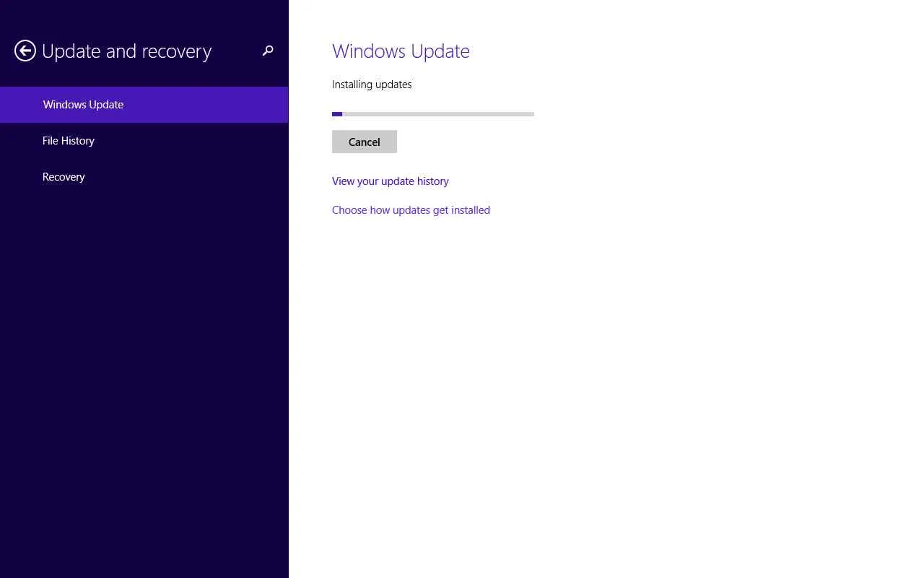Screen dimensions: 924x578
Task: Open the Recovery section
Action: pos(144,177)
